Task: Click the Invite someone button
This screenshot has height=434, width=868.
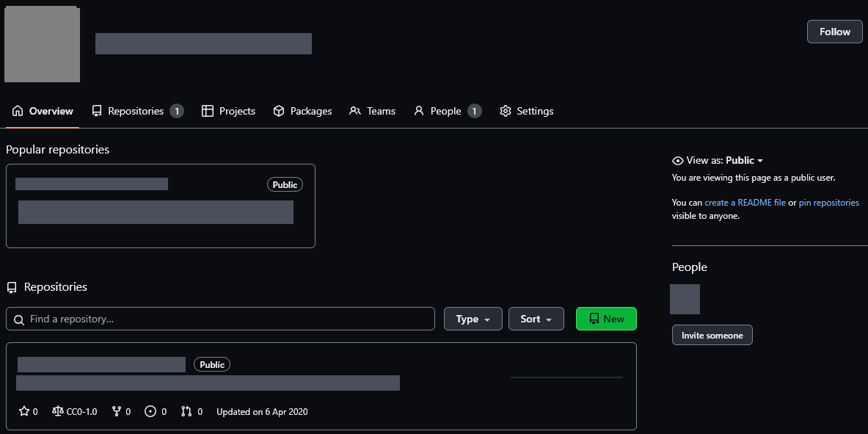Action: [712, 336]
